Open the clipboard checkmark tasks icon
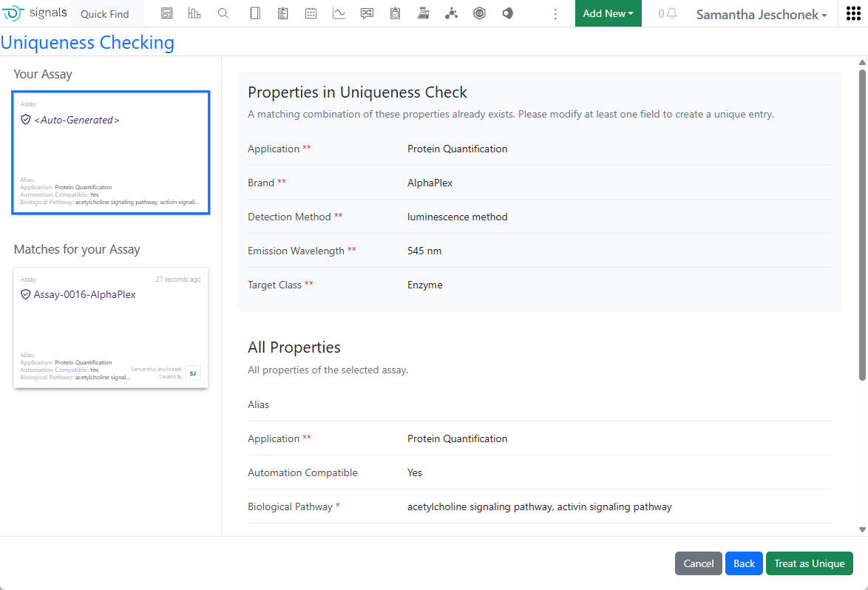 396,13
